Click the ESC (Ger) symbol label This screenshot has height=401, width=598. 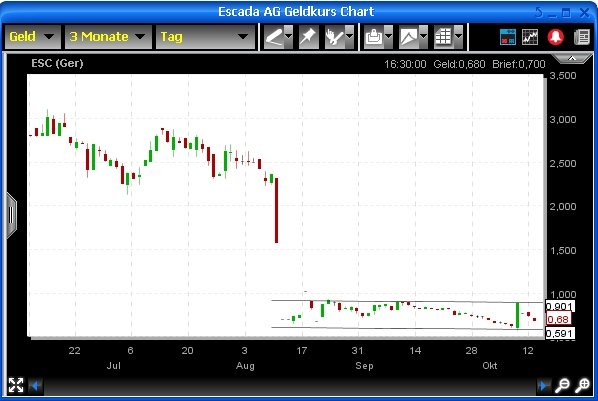[x=57, y=63]
